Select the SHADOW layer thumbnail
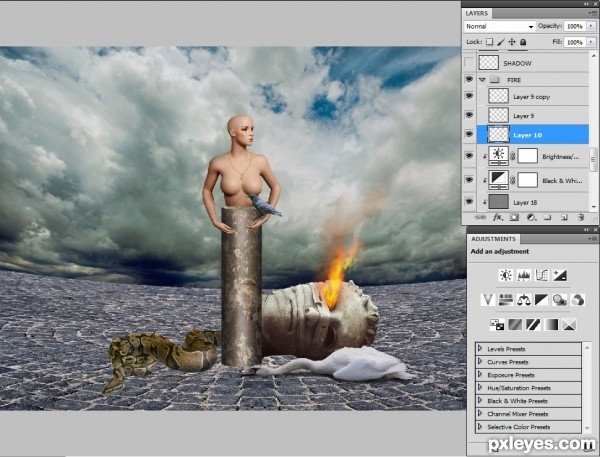 489,63
